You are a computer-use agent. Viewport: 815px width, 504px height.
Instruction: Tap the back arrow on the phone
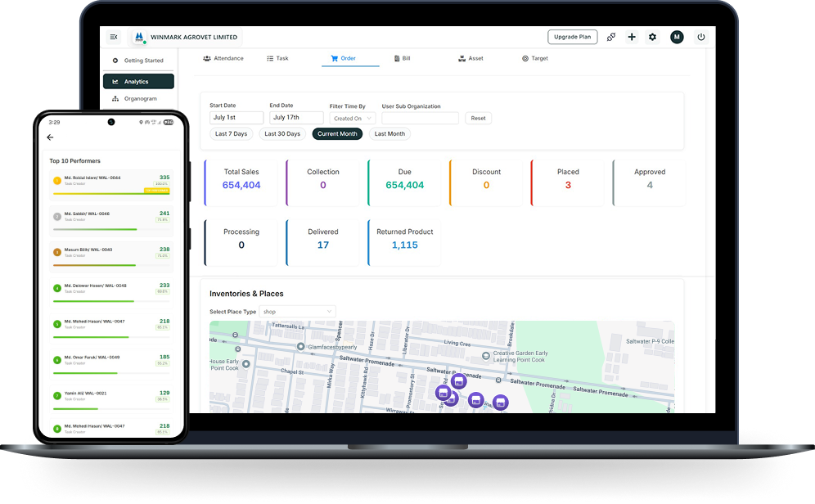[x=51, y=137]
